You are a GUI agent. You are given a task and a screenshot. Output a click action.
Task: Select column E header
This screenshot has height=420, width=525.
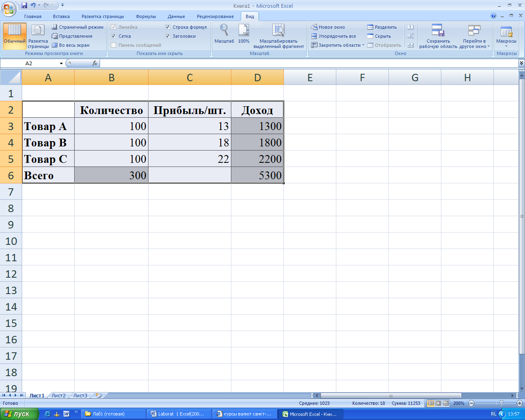[310, 77]
